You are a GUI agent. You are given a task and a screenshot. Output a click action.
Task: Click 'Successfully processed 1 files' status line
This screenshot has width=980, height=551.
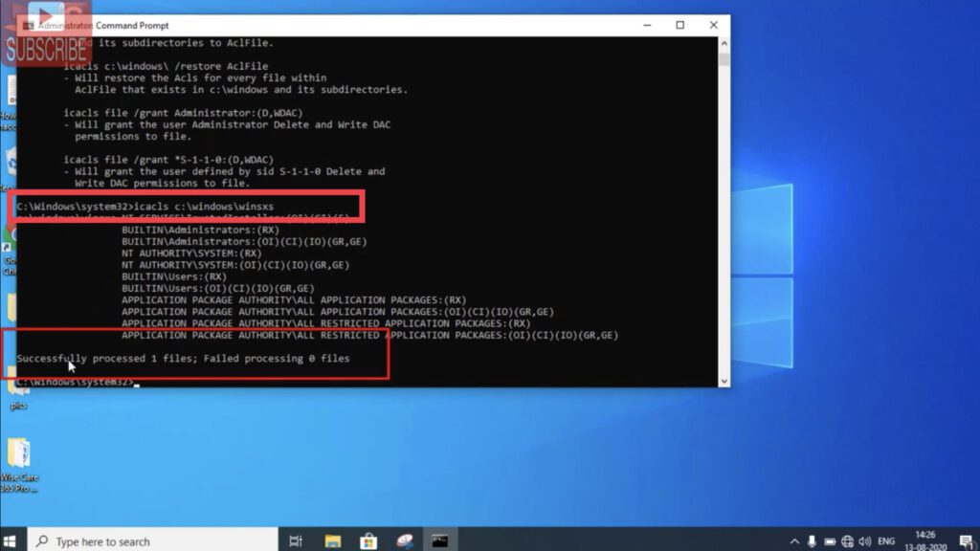(183, 359)
